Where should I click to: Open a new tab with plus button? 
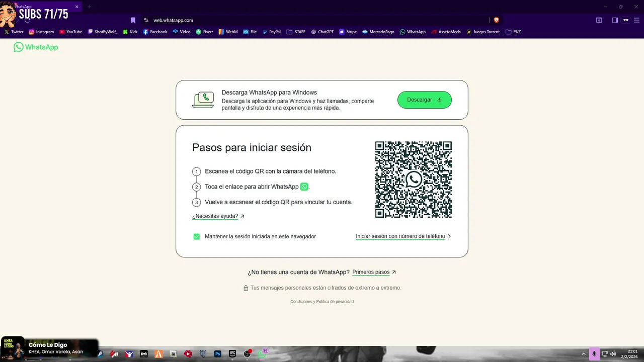tap(89, 7)
